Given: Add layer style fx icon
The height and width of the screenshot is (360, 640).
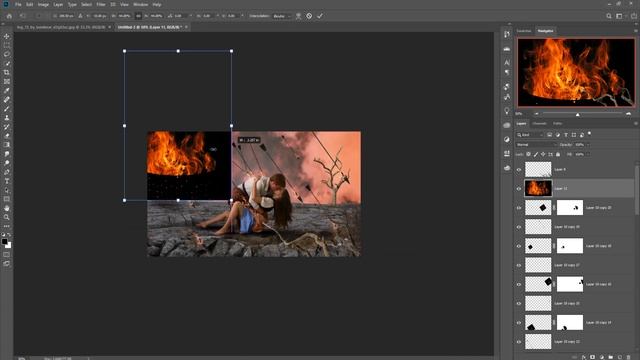Looking at the screenshot, I should tap(584, 357).
